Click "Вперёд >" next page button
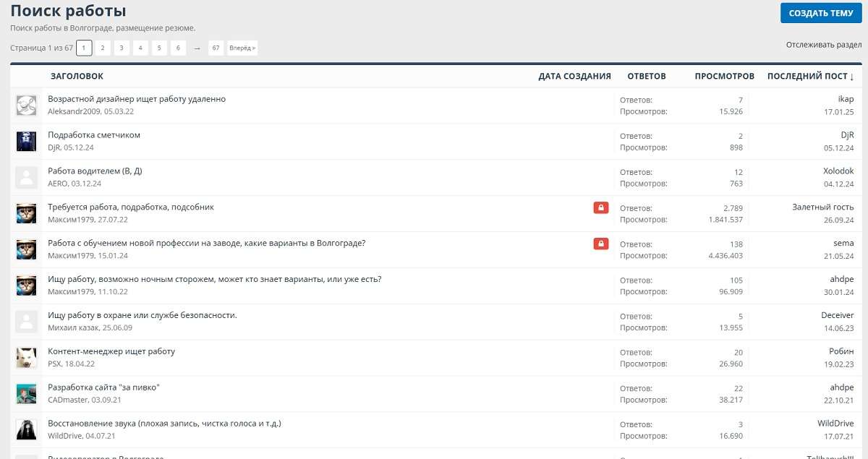The height and width of the screenshot is (459, 868). [242, 48]
